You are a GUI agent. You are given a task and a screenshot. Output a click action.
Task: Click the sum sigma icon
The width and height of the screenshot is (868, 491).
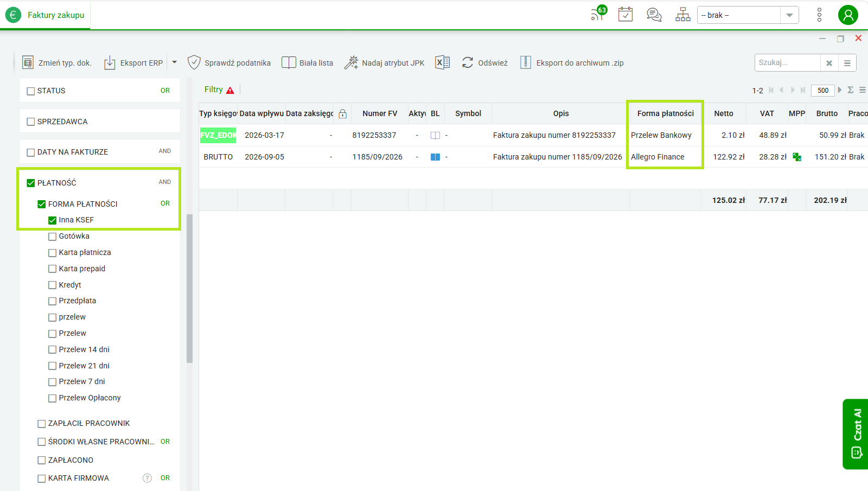(x=850, y=90)
